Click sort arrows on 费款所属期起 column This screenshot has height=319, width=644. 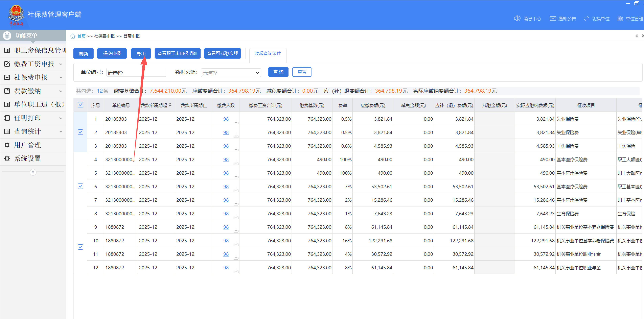(x=170, y=105)
